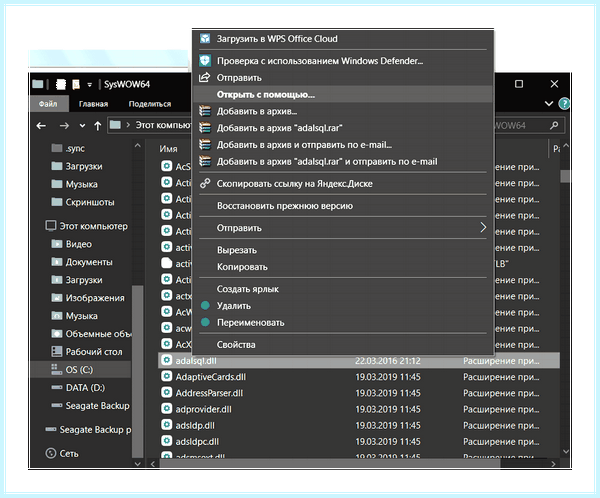Click the Windows Defender shield icon

205,60
